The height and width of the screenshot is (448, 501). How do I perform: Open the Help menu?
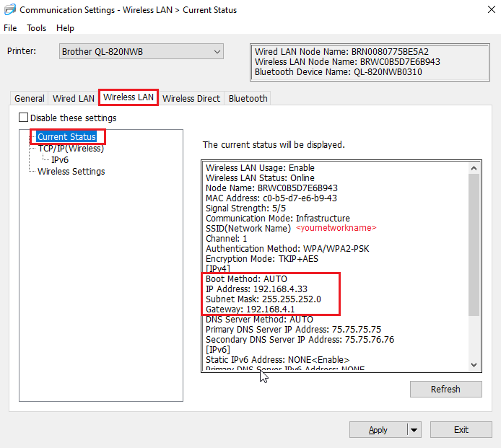(65, 28)
